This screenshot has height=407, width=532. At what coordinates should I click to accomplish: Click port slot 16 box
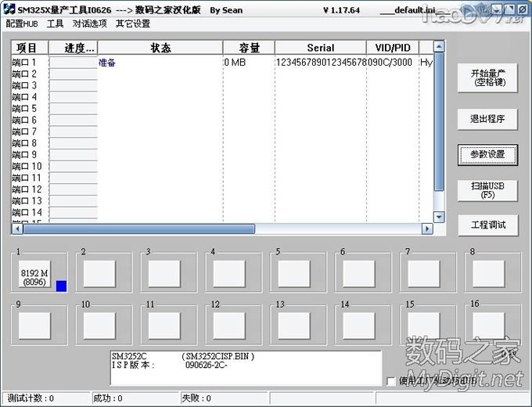pos(488,325)
